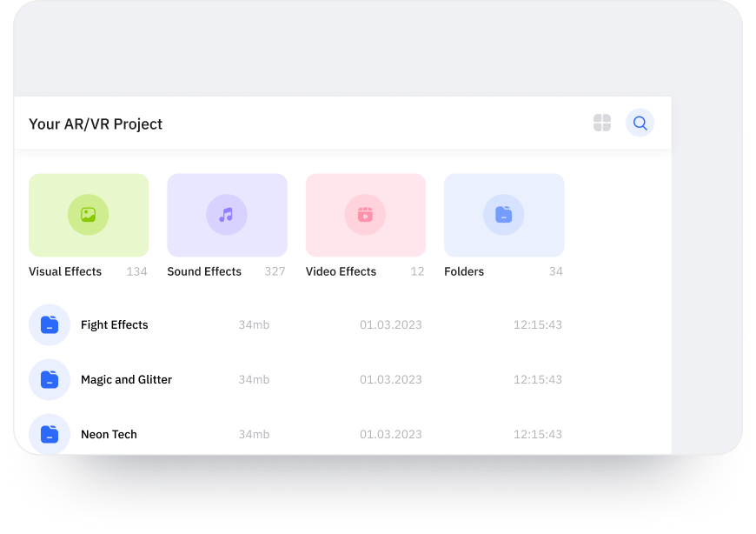Click the Folders count 34

(556, 271)
